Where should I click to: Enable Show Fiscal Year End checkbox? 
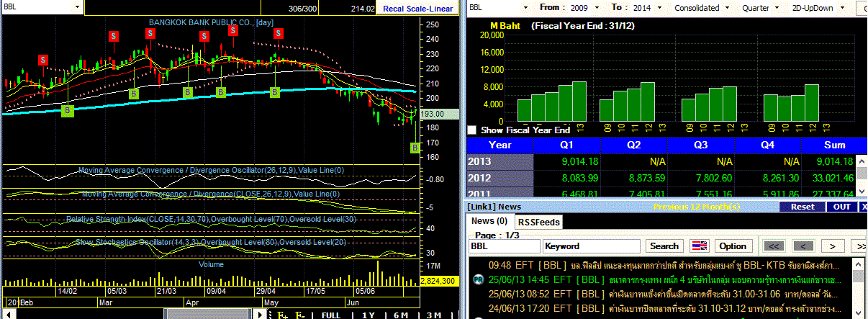[472, 130]
